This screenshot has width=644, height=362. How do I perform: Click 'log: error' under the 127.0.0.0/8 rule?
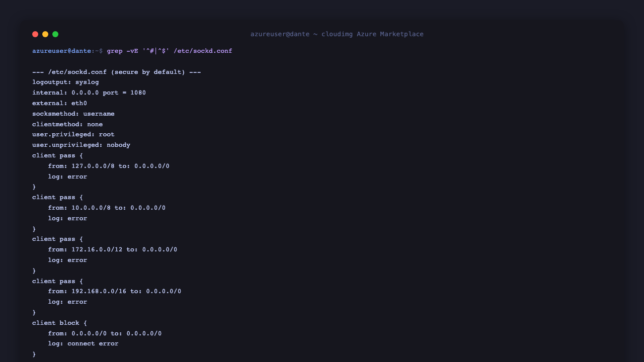click(67, 176)
